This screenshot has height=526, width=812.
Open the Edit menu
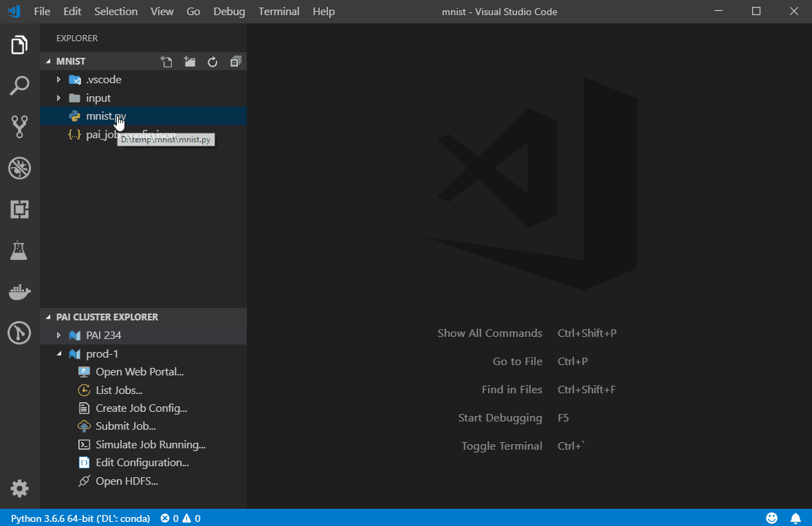(x=72, y=12)
